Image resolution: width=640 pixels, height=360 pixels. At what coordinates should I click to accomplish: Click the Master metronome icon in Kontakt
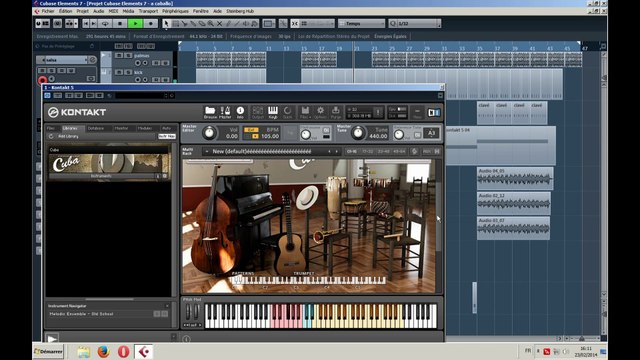coord(225,112)
